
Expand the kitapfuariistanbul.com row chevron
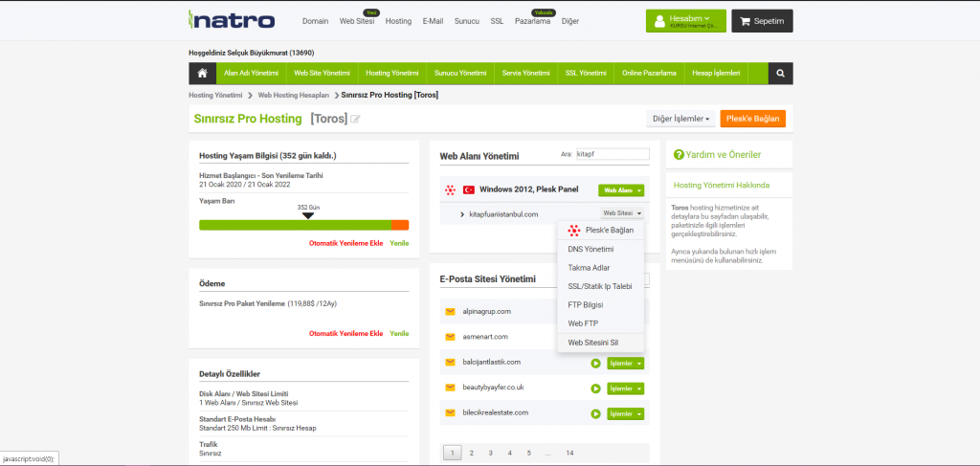click(462, 214)
